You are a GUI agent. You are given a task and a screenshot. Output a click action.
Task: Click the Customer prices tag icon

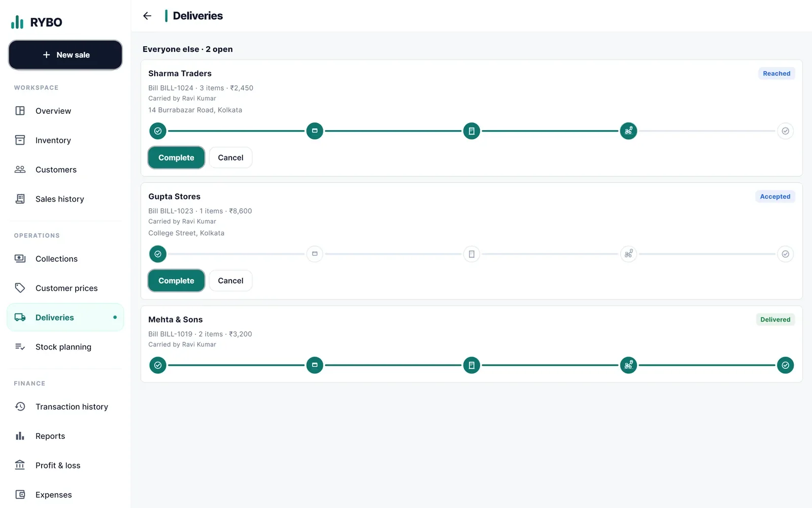coord(20,288)
